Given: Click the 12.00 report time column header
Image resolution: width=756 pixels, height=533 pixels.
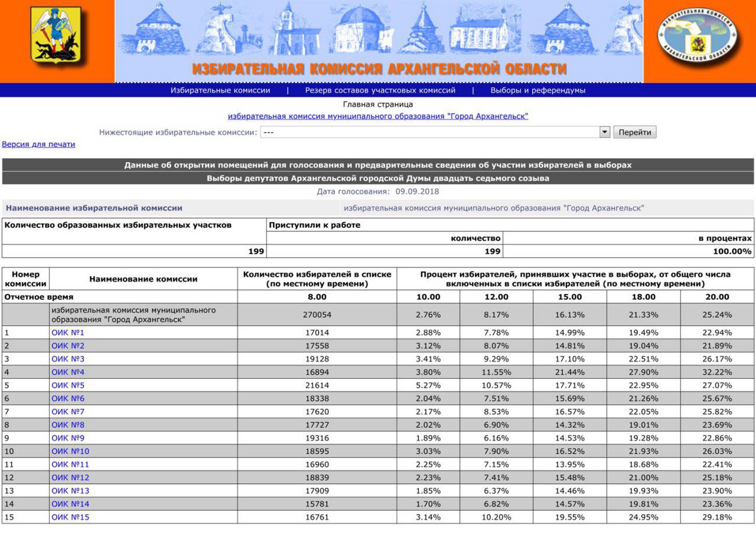Looking at the screenshot, I should 496,297.
